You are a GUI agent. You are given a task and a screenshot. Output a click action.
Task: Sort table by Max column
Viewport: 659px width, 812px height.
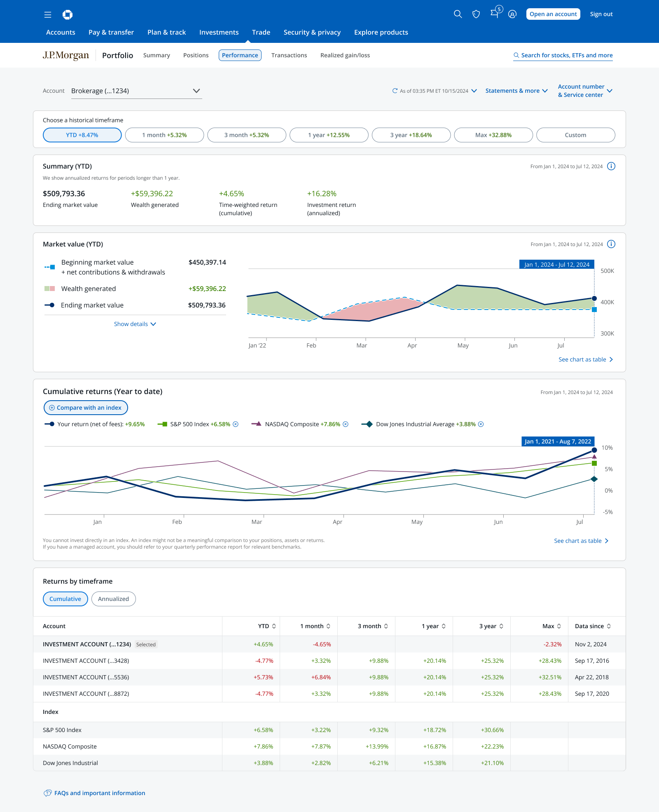[559, 626]
